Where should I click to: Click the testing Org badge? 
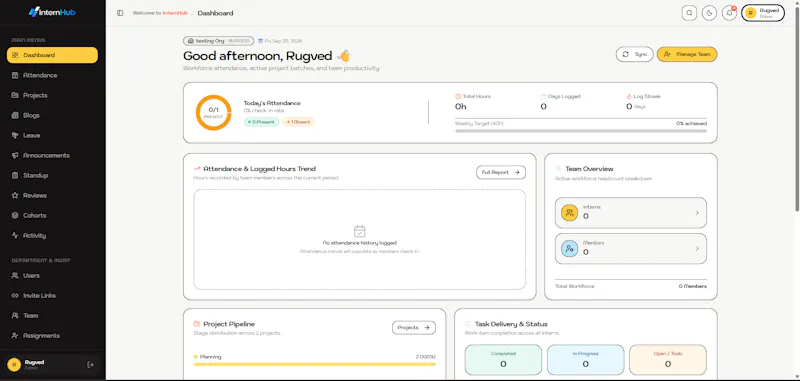click(x=218, y=41)
